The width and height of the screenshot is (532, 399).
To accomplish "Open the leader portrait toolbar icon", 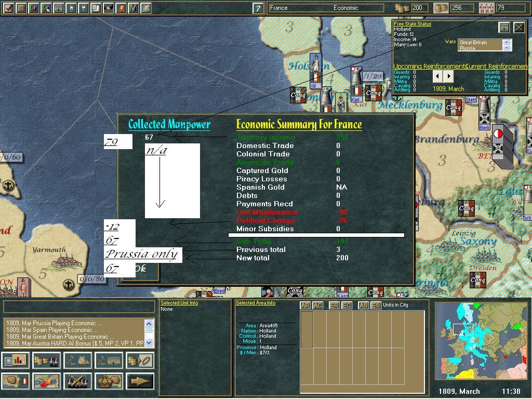I will (121, 8).
